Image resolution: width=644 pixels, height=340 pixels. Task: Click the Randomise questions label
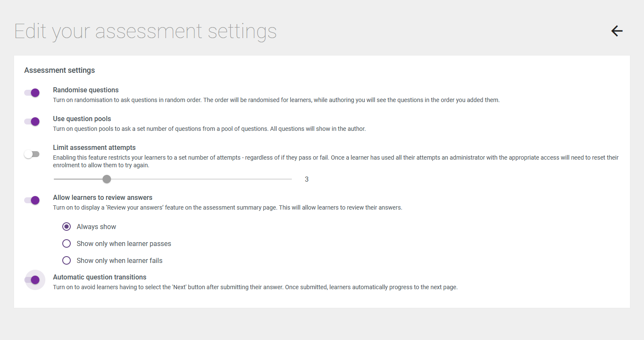pos(86,90)
